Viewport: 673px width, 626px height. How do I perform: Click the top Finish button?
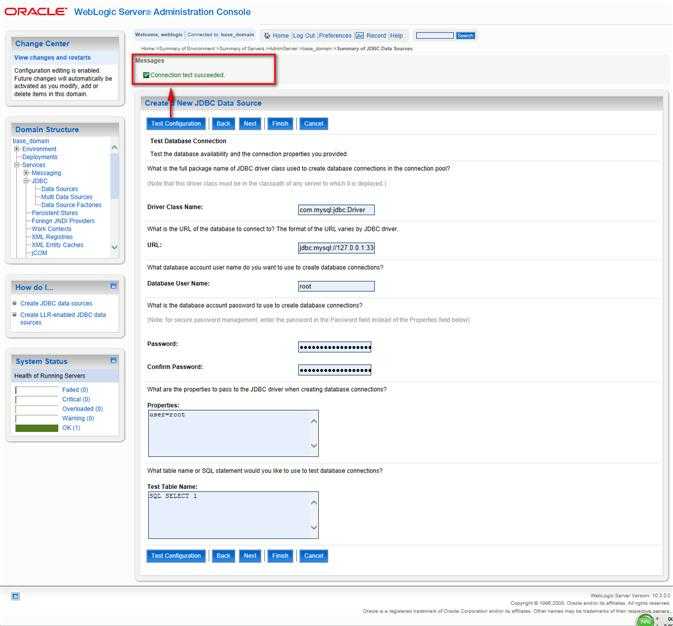280,124
